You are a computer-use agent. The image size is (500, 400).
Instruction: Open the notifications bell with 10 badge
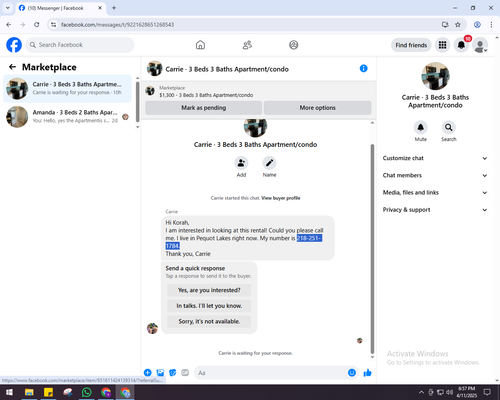coord(461,45)
